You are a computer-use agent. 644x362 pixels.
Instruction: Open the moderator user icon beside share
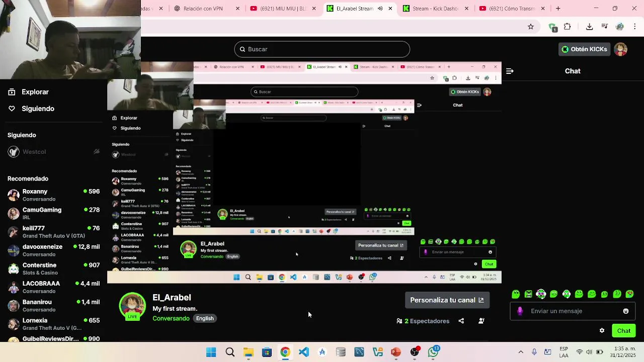point(481,321)
